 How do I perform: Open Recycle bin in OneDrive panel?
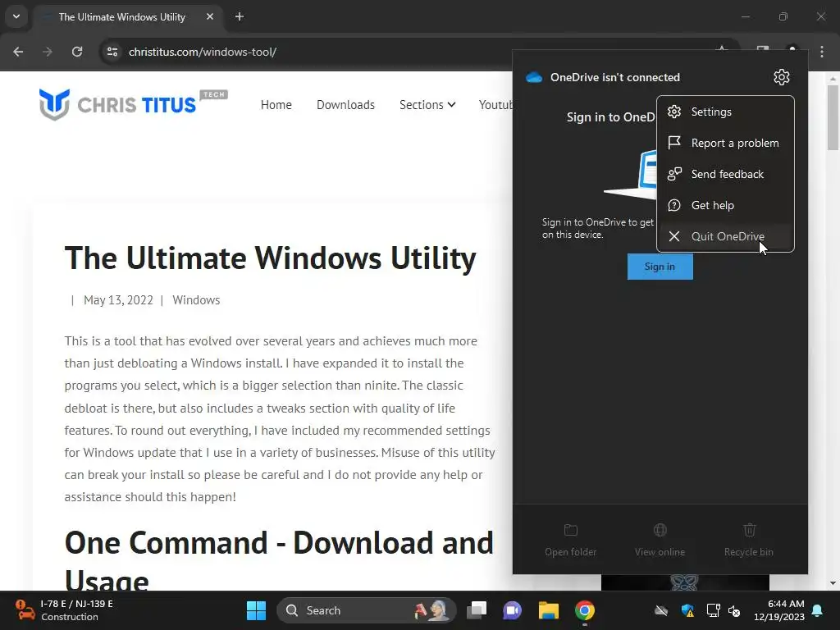coord(749,540)
